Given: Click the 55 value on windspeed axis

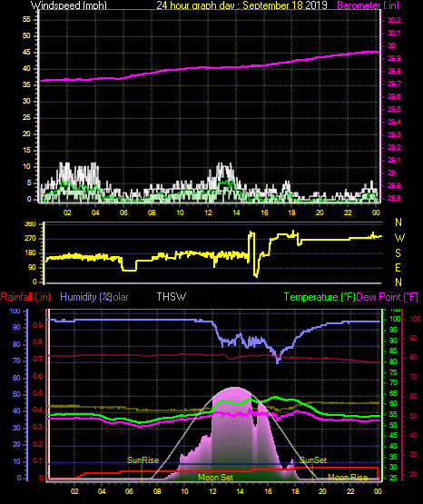Looking at the screenshot, I should tap(26, 20).
